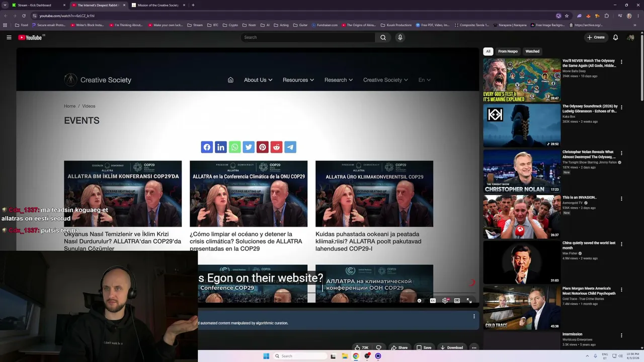Viewport: 644px width, 362px height.
Task: Click the YouTube logo to go home
Action: (x=31, y=37)
